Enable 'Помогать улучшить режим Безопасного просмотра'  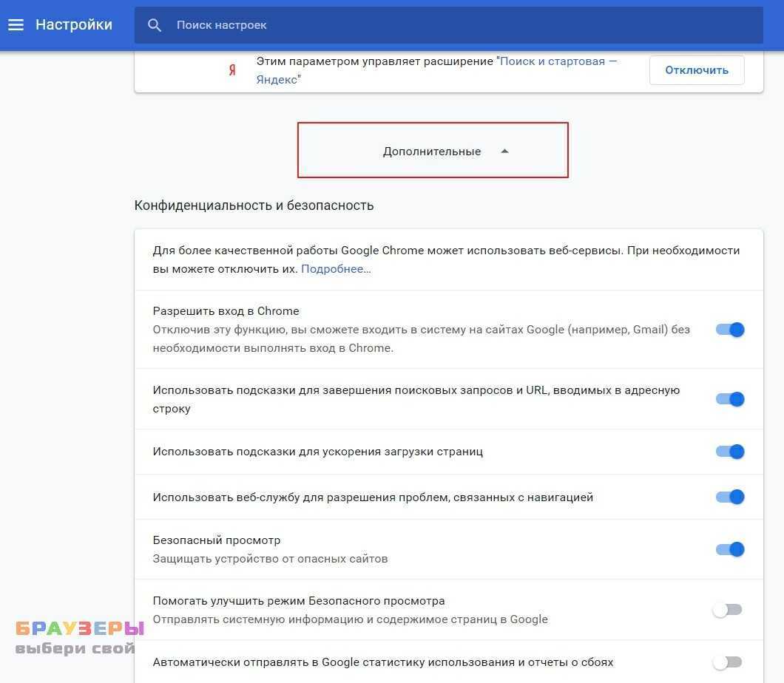[726, 610]
